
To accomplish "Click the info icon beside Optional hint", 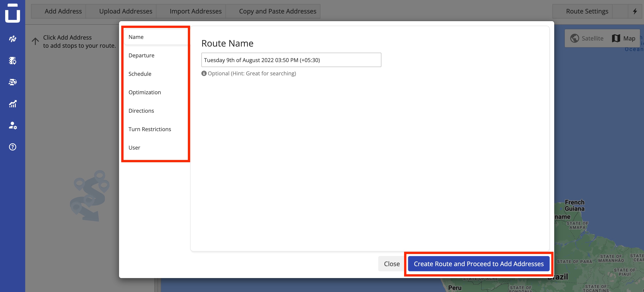I will (204, 73).
